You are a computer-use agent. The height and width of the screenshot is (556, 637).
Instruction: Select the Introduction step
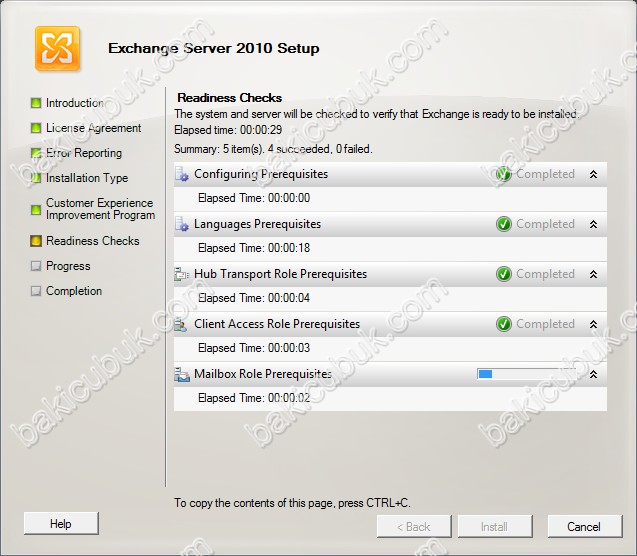click(75, 103)
